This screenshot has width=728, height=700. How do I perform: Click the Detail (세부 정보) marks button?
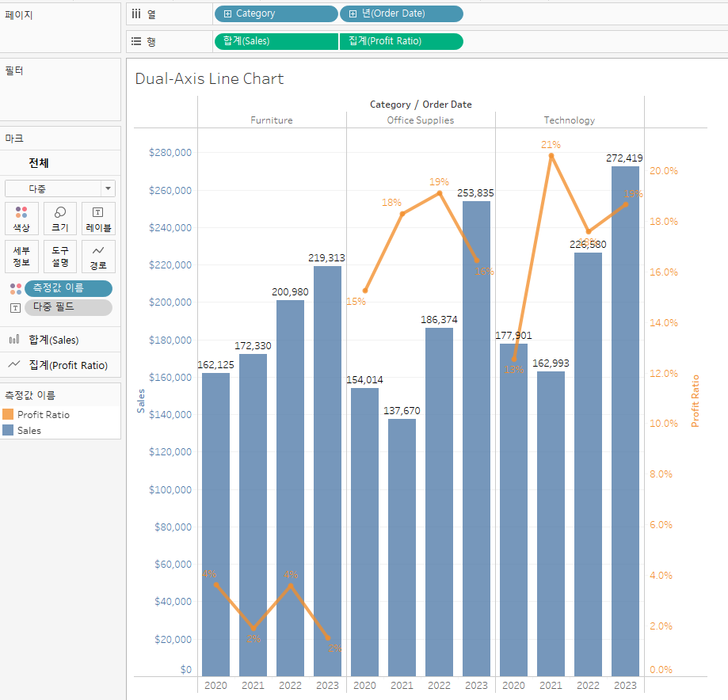(x=21, y=257)
